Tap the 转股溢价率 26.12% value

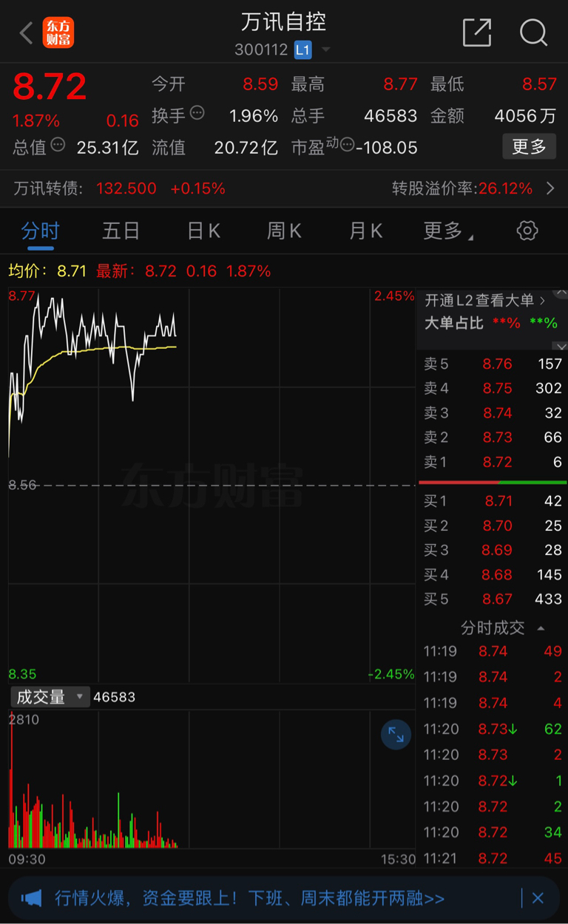click(505, 188)
